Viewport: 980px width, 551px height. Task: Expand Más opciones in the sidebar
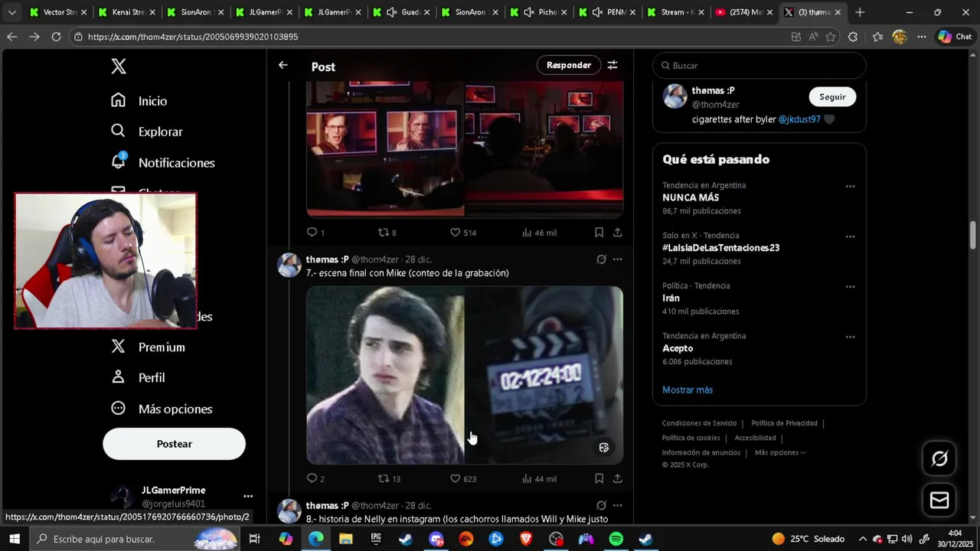[162, 409]
